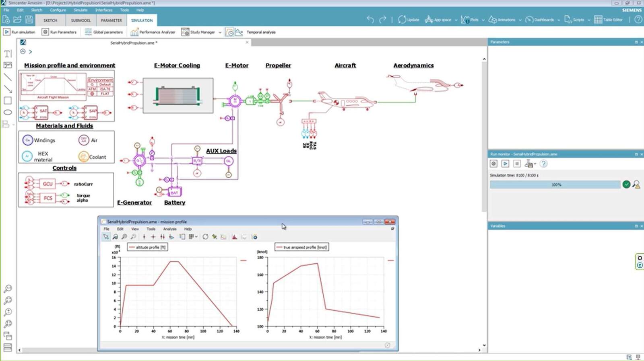
Task: Click the save disk icon
Action: point(29,19)
